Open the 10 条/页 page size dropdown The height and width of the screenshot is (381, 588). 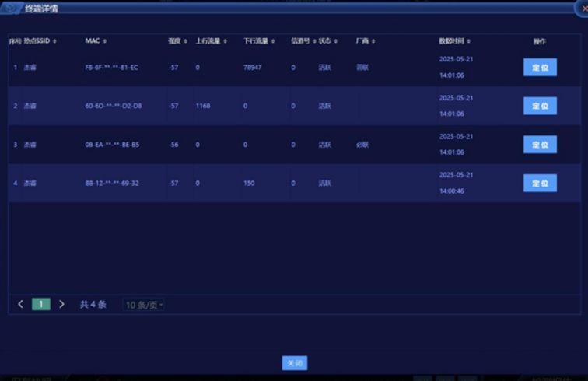coord(144,305)
